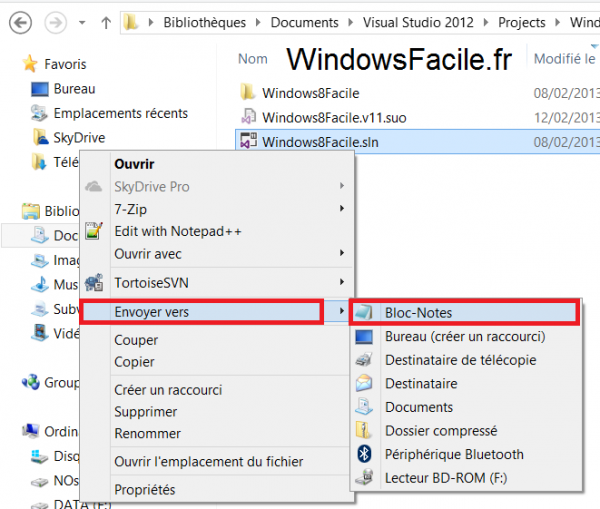Click the SkyDrive folder icon

coord(41,137)
